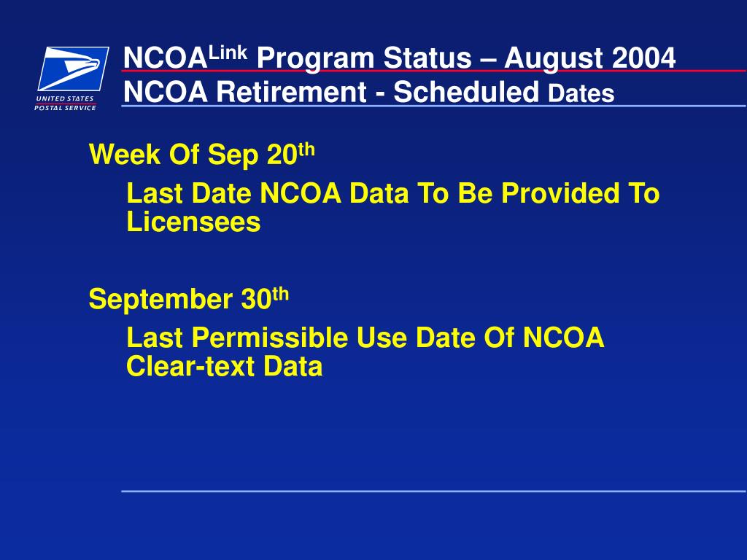Click the September 30th heading
Screen dimensions: 747x560
coord(189,298)
